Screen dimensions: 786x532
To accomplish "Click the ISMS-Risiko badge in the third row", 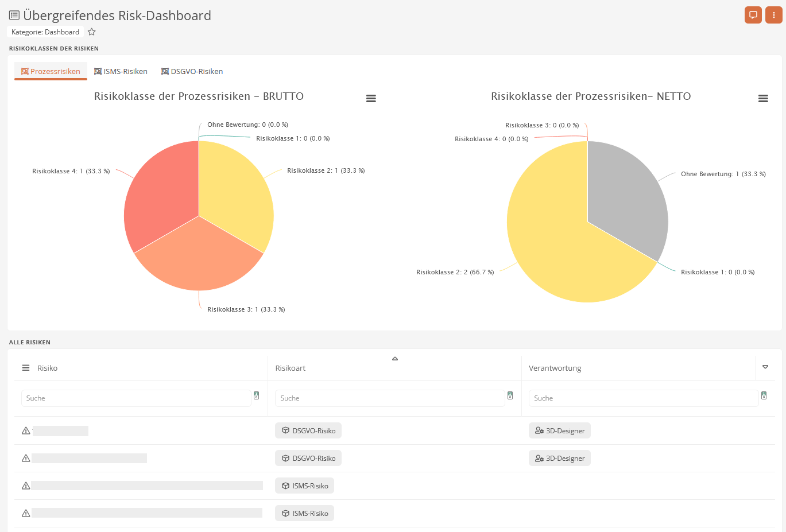I will coord(304,485).
